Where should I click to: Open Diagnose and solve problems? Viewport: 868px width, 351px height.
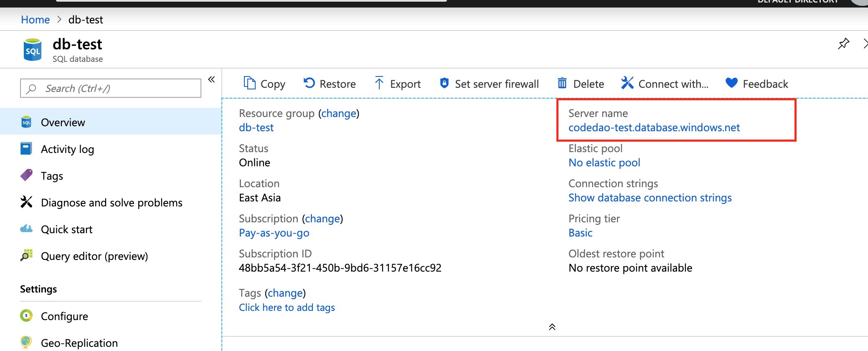112,203
